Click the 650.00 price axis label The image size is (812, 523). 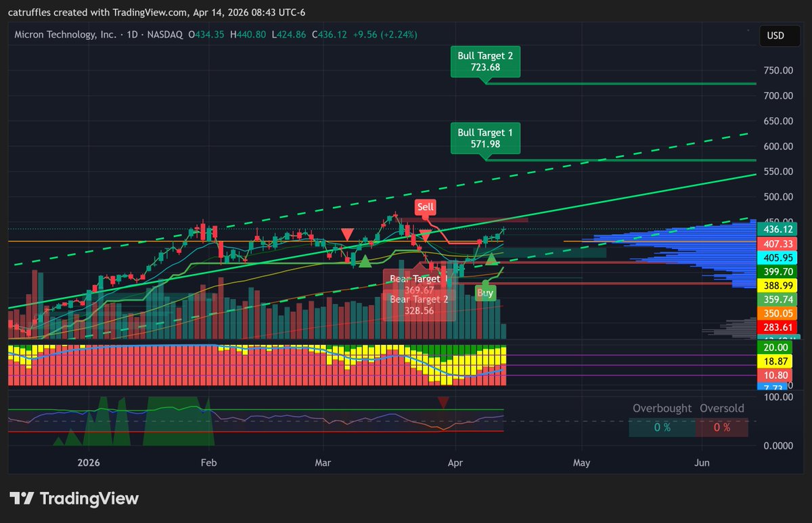778,121
